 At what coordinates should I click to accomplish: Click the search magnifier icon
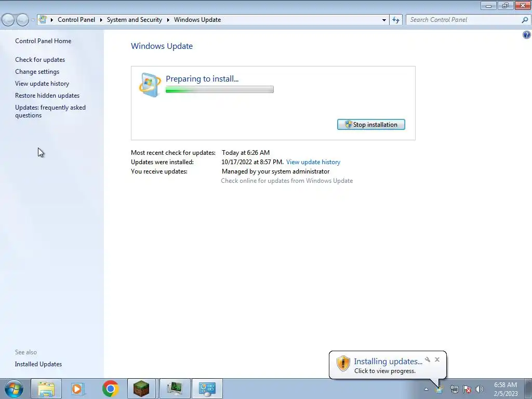pyautogui.click(x=525, y=20)
